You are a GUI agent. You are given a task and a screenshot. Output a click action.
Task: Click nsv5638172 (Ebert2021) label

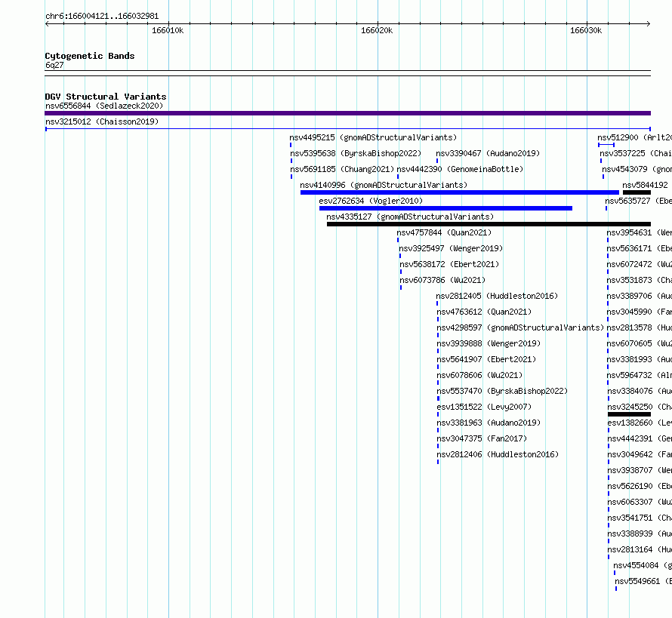click(x=449, y=264)
